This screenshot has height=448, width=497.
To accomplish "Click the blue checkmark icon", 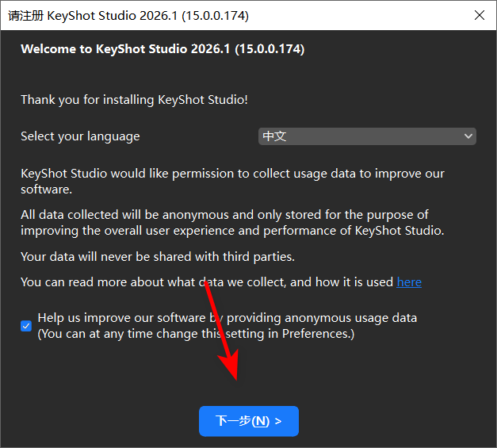I will point(26,326).
